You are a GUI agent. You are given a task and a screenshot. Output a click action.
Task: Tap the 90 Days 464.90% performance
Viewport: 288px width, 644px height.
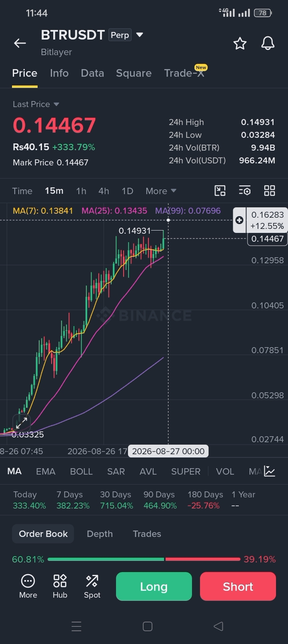point(160,500)
